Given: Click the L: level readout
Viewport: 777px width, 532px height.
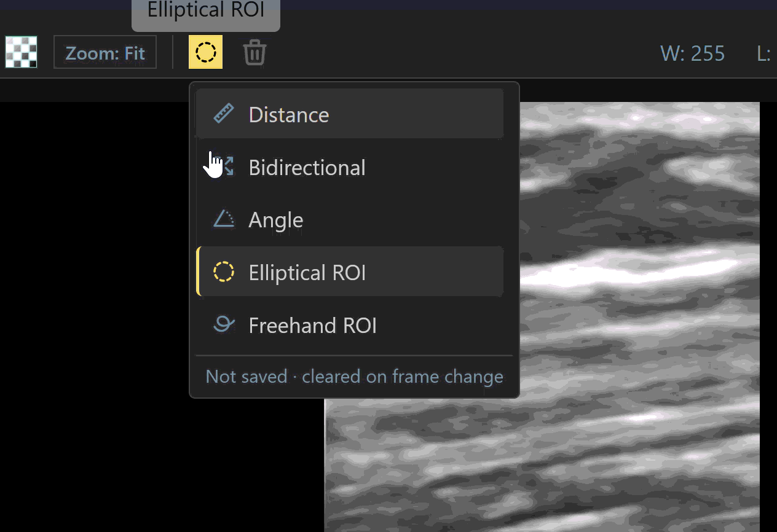Looking at the screenshot, I should 764,53.
